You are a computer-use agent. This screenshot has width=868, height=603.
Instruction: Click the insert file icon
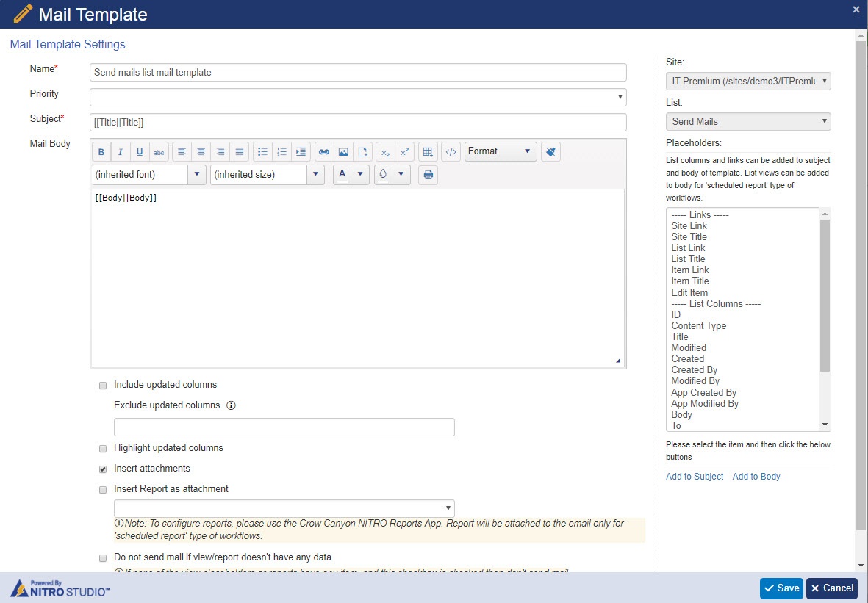point(362,152)
